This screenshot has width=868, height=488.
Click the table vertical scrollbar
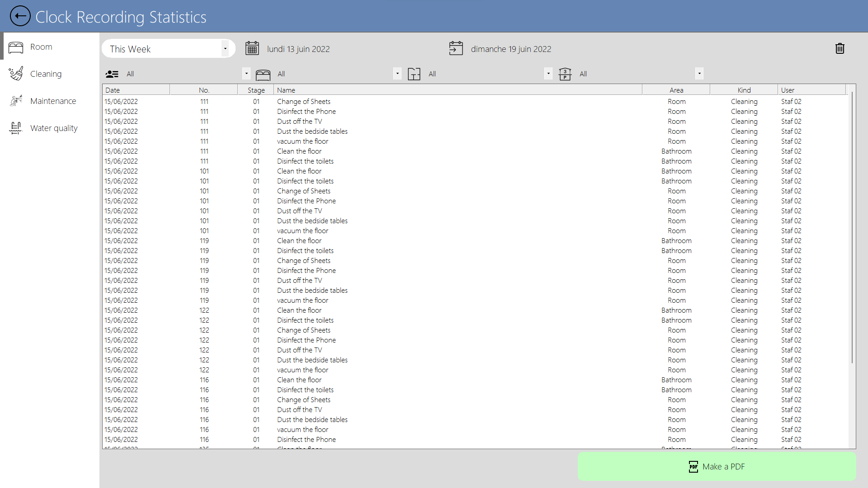point(852,226)
